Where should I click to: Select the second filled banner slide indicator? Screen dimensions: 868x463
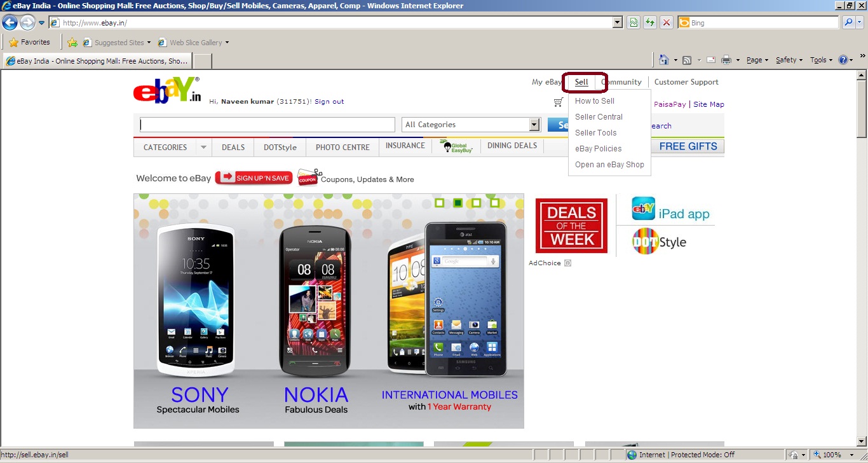[x=458, y=203]
